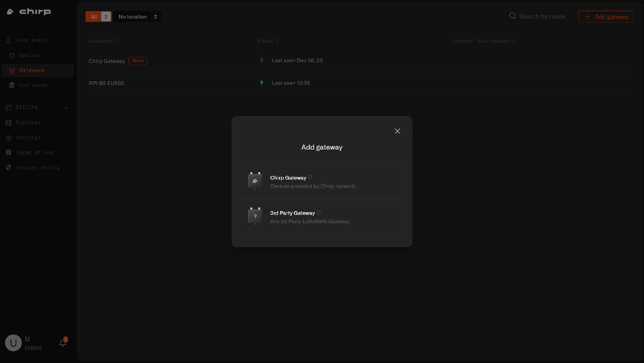Sort by Status column
644x363 pixels.
click(268, 41)
